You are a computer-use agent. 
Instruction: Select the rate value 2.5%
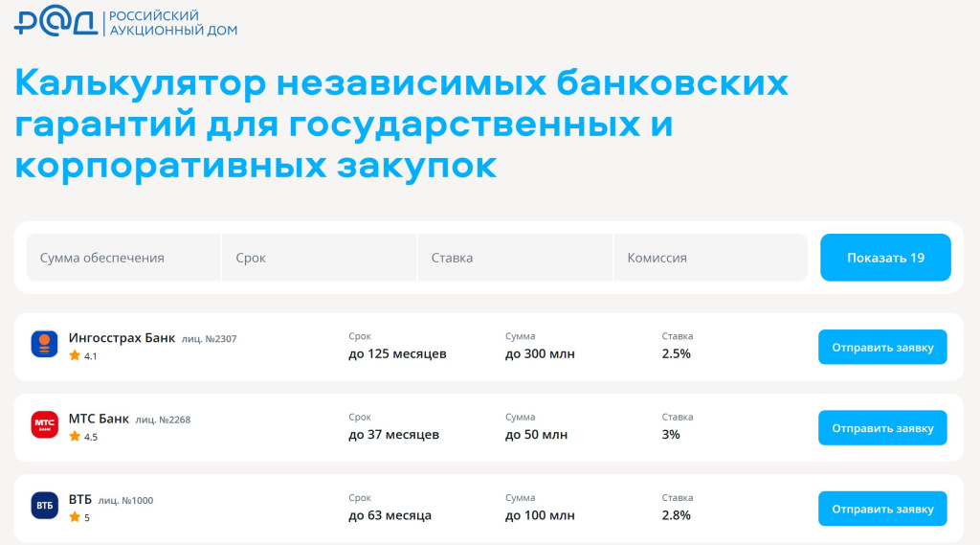pos(677,354)
